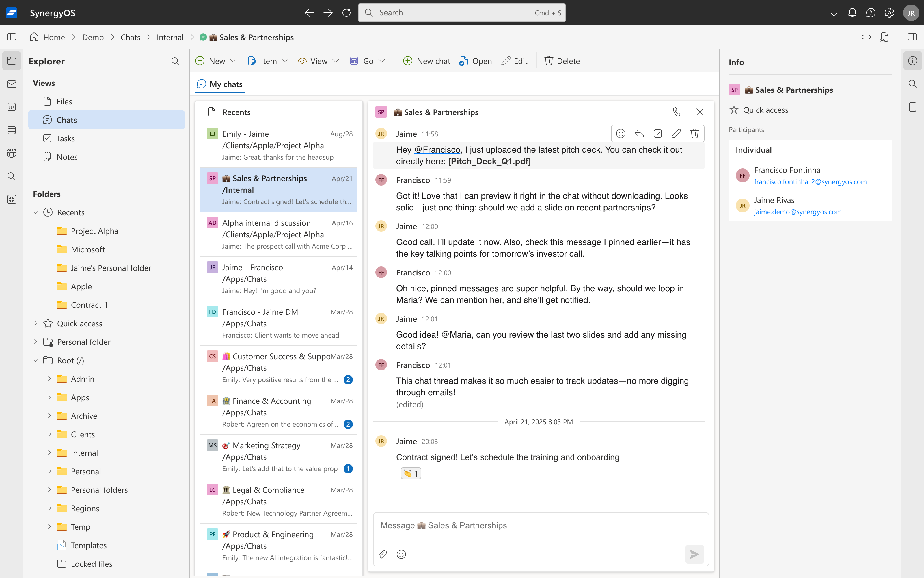The height and width of the screenshot is (578, 924).
Task: Open search icon on the right rail
Action: tap(912, 84)
